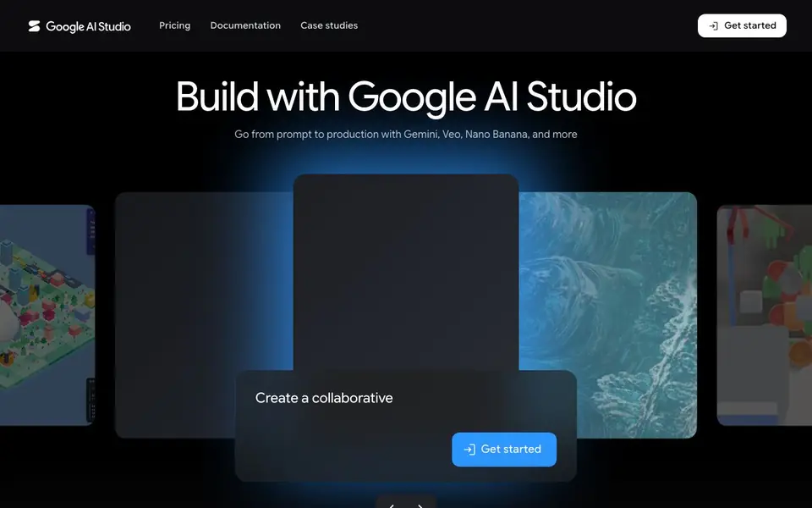812x508 pixels.
Task: Click the blue Get started button
Action: pos(504,449)
